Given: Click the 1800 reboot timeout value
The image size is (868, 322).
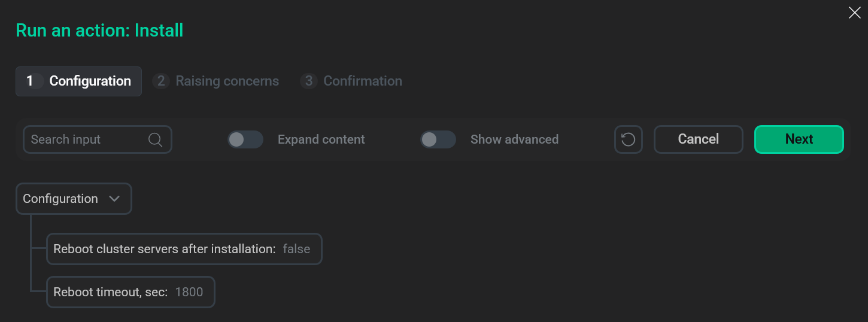Looking at the screenshot, I should (x=189, y=292).
